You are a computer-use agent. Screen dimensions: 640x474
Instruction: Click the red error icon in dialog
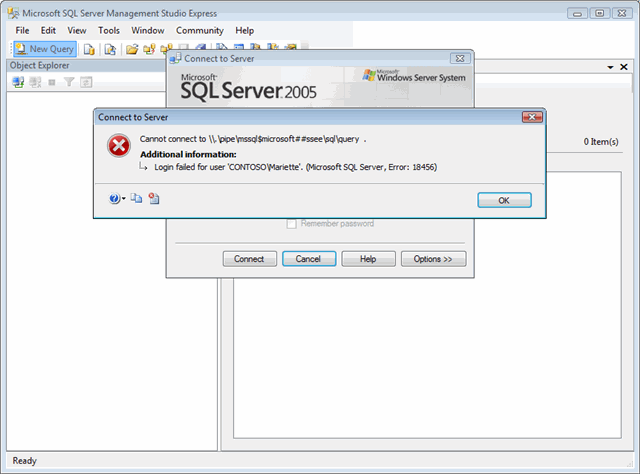point(119,145)
